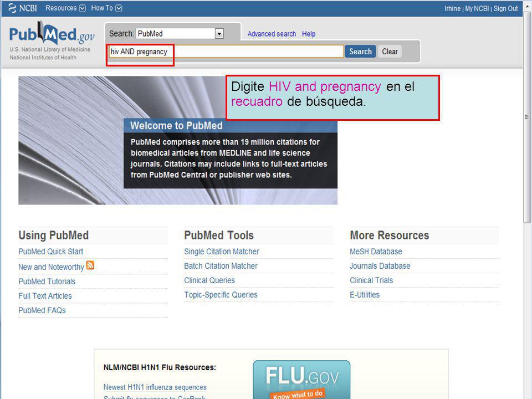Open Topic-Specific Queries link

221,295
